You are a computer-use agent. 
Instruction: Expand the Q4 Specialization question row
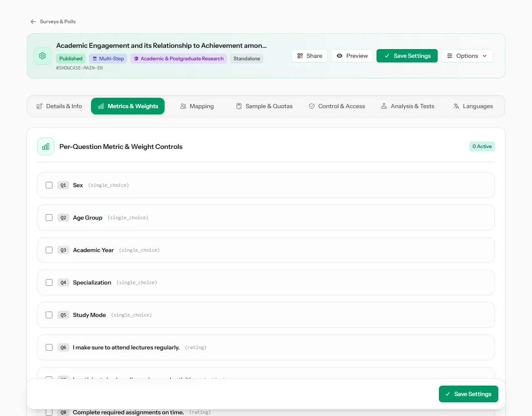pos(266,282)
